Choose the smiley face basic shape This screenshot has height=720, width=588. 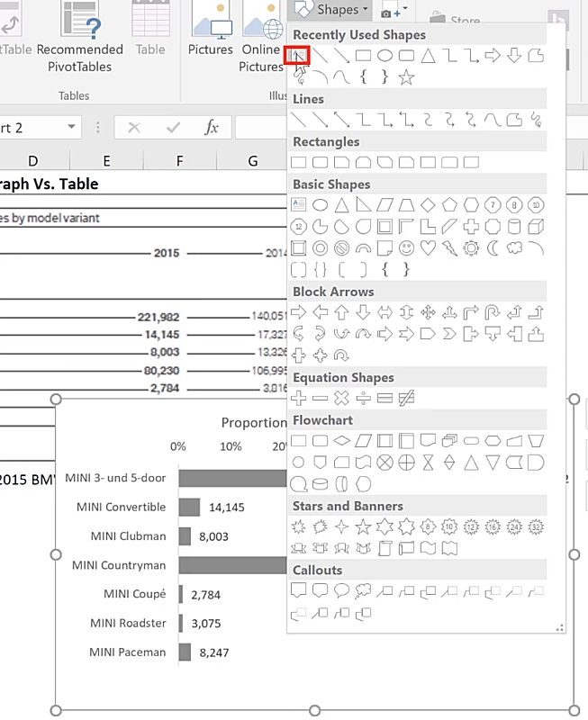[406, 247]
